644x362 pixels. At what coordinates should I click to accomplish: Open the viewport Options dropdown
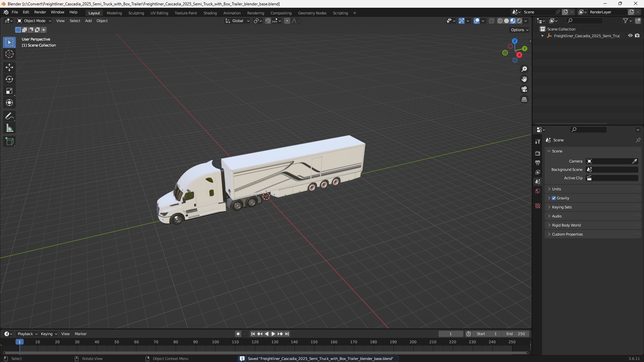(520, 30)
